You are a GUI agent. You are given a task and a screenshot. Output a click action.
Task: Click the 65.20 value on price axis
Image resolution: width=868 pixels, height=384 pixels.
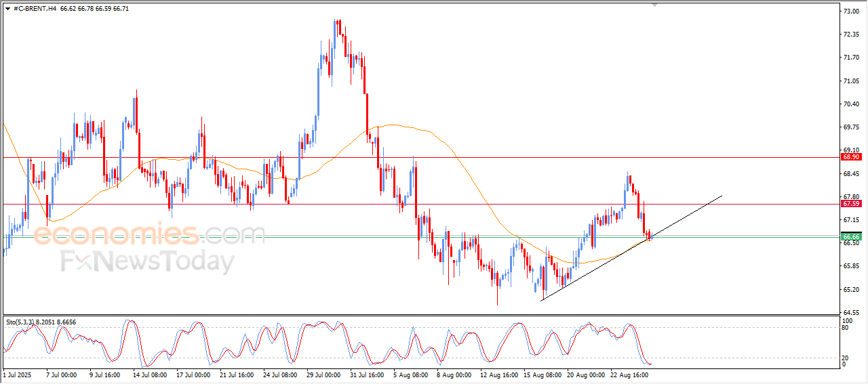coord(851,290)
